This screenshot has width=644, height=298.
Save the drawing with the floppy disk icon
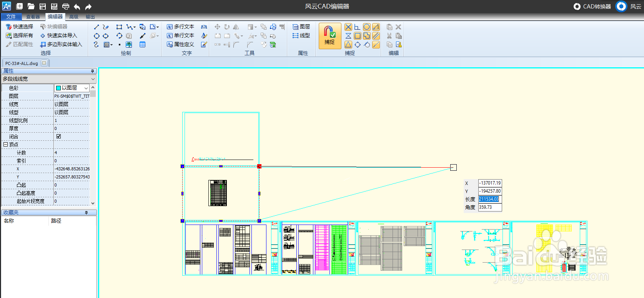(x=43, y=6)
